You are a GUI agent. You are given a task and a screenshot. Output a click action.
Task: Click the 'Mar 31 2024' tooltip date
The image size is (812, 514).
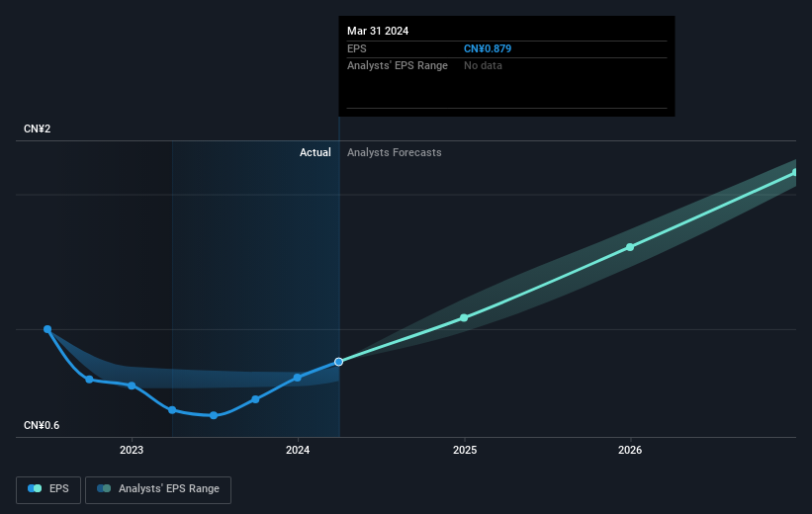[378, 31]
